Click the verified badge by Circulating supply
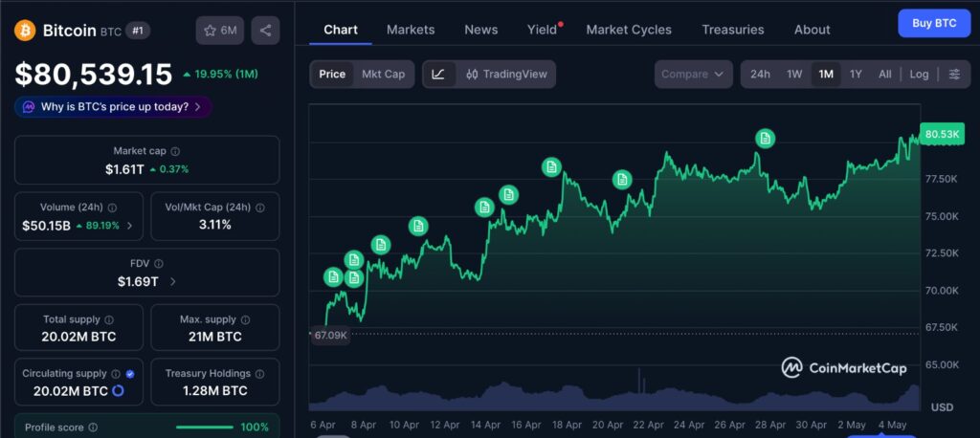 coord(130,374)
